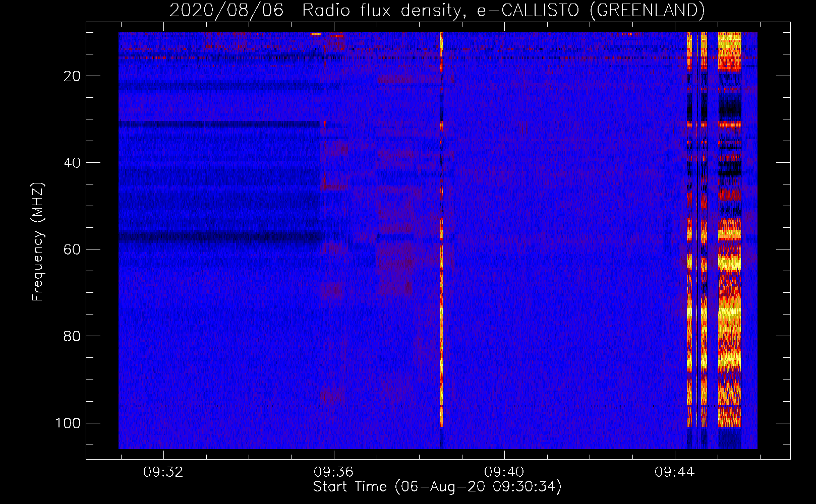The image size is (816, 504).
Task: Click the 100 MHz frequency tick label
Action: 68,423
